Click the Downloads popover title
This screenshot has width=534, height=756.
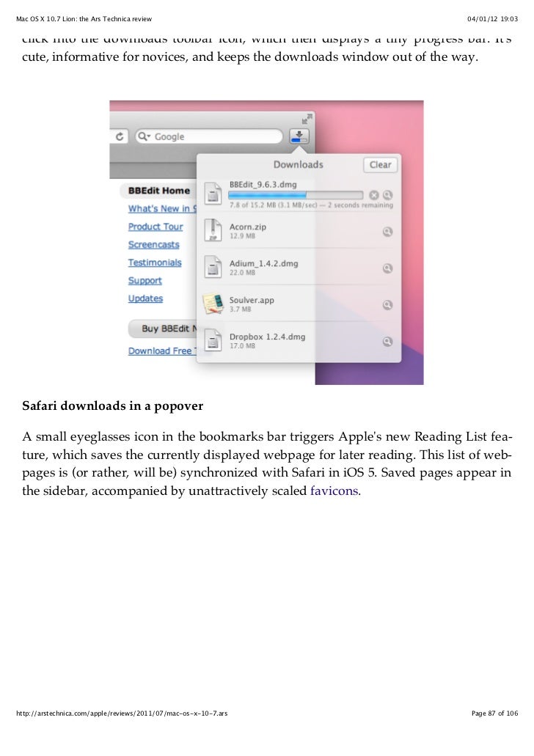(298, 164)
